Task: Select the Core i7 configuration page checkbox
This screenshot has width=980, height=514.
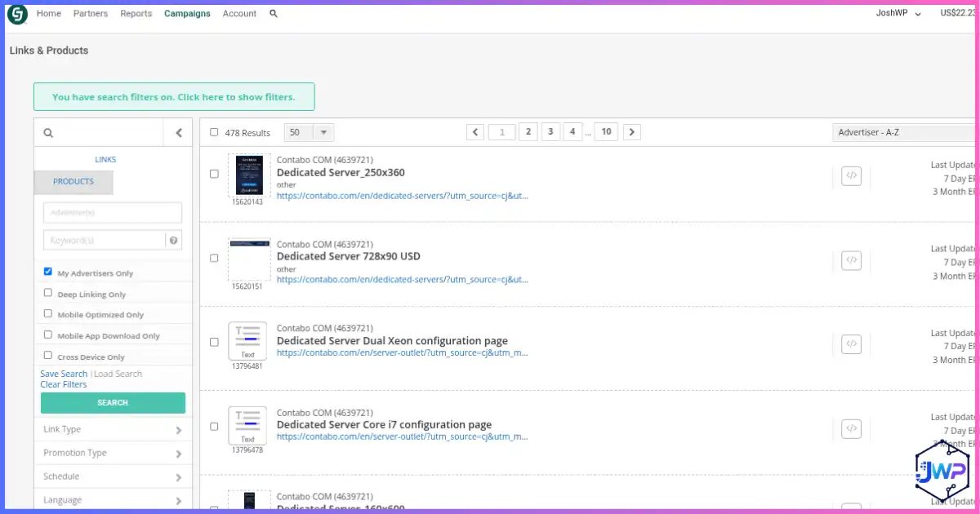Action: coord(214,426)
